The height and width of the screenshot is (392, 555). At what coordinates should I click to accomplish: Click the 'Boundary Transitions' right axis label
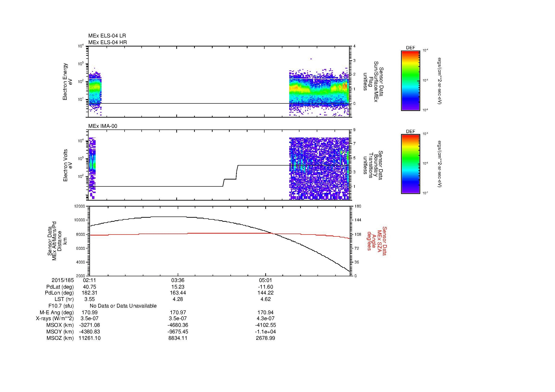pos(373,166)
